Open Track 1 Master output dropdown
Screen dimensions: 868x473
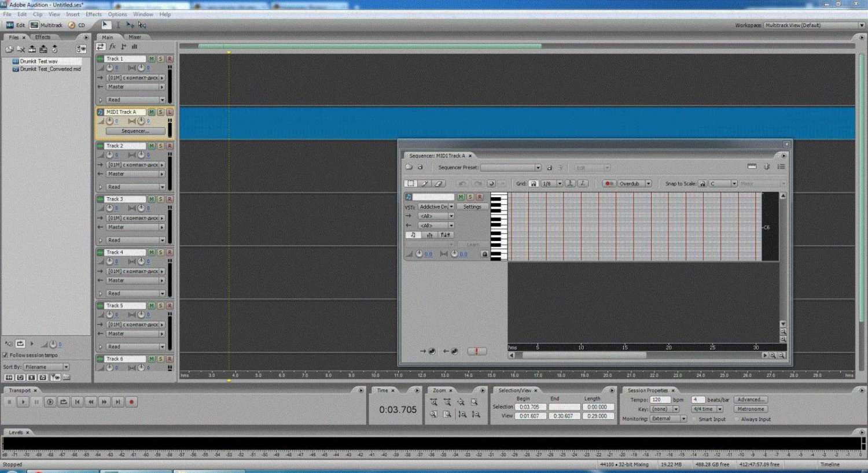tap(135, 87)
